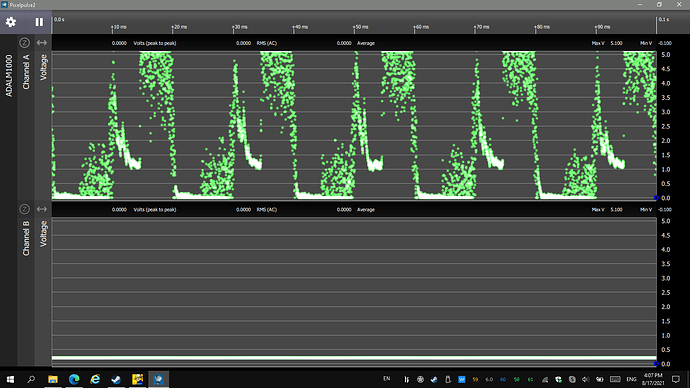The width and height of the screenshot is (690, 388).
Task: Toggle Channel A high-impedance Z mode icon
Action: (24, 43)
